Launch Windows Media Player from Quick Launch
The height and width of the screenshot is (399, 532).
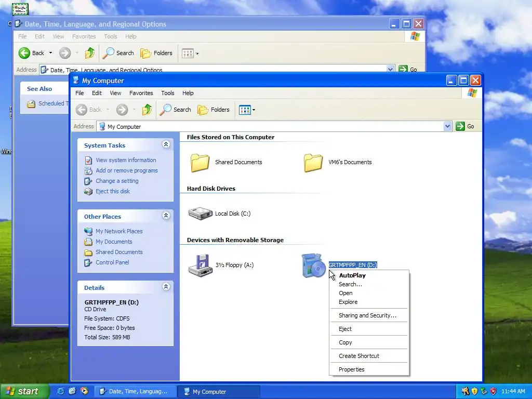coord(84,391)
